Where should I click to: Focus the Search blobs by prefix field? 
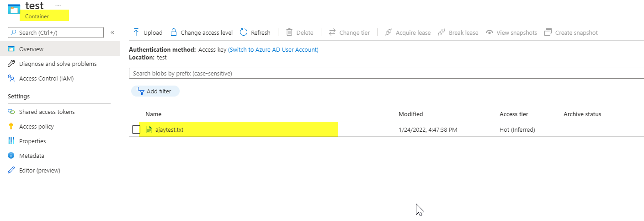point(386,73)
